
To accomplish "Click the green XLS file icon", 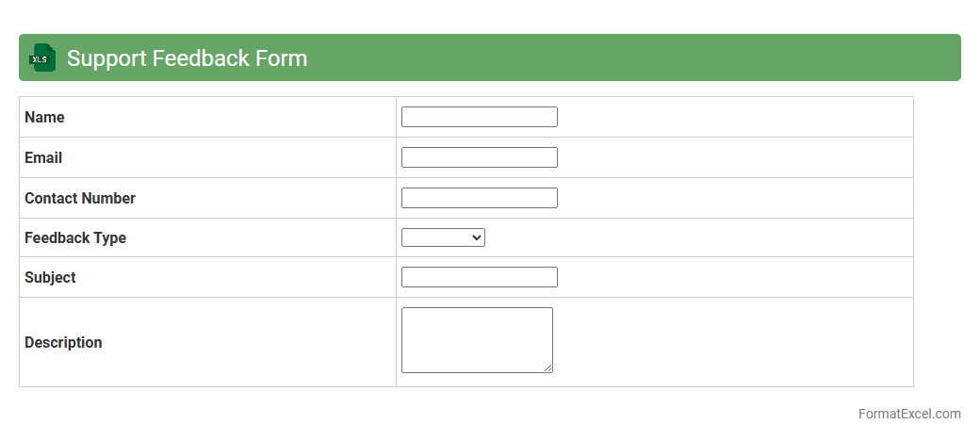I will [42, 57].
